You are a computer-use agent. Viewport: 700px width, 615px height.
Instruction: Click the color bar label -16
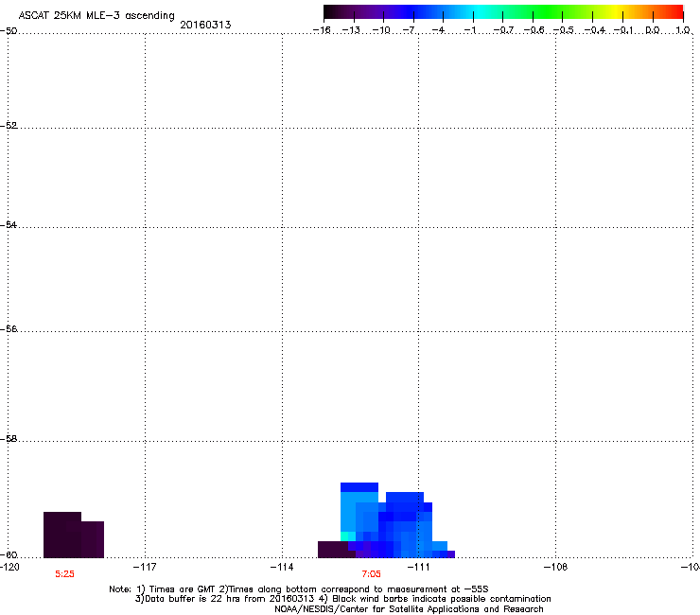[x=322, y=30]
